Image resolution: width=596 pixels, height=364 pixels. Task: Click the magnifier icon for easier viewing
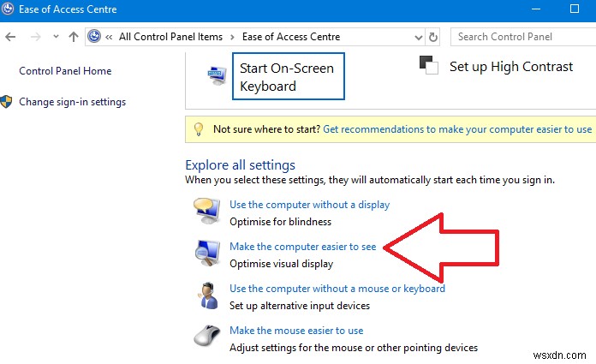206,254
